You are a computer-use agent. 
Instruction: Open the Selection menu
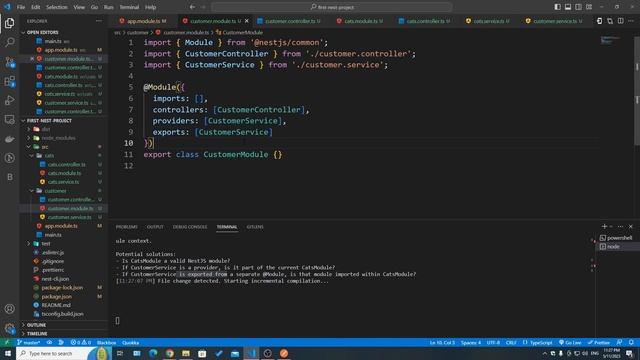pos(56,7)
